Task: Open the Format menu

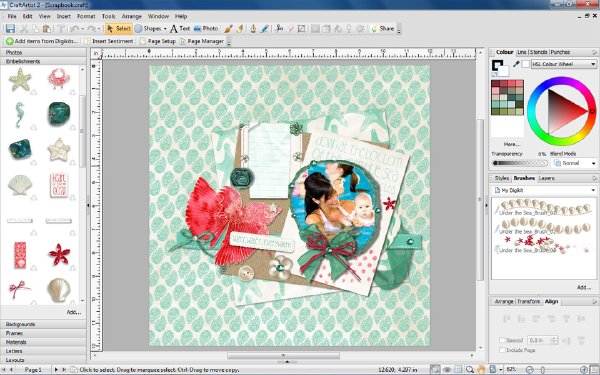Action: point(86,16)
